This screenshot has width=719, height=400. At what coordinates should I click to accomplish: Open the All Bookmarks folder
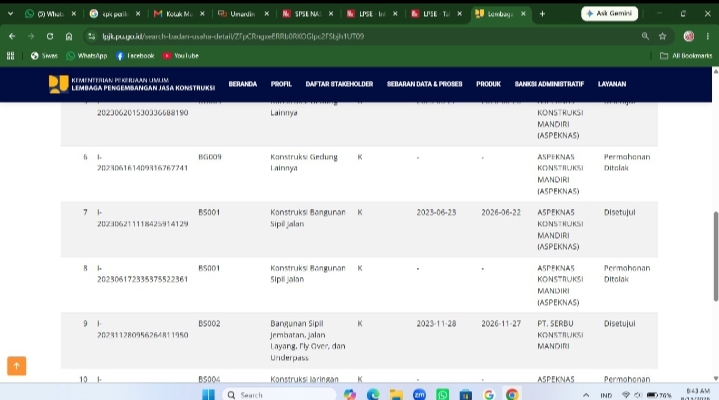686,56
